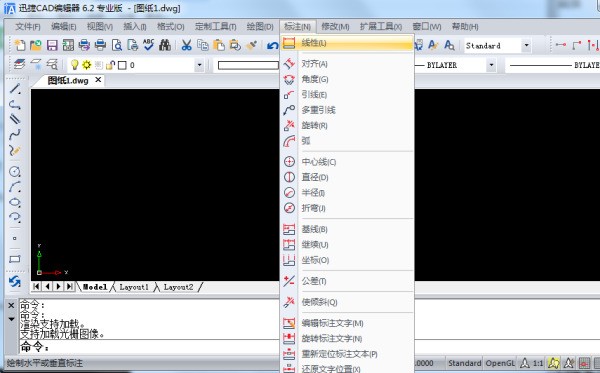Screen dimensions: 600x373
Task: Choose 继续(U) continue dimension
Action: (347, 244)
